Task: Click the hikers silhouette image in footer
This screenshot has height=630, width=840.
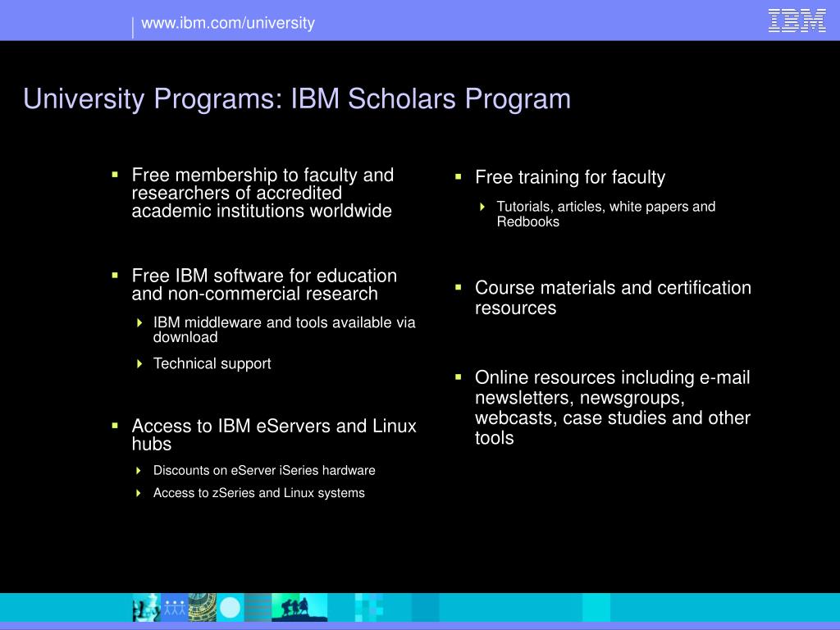Action: (299, 608)
